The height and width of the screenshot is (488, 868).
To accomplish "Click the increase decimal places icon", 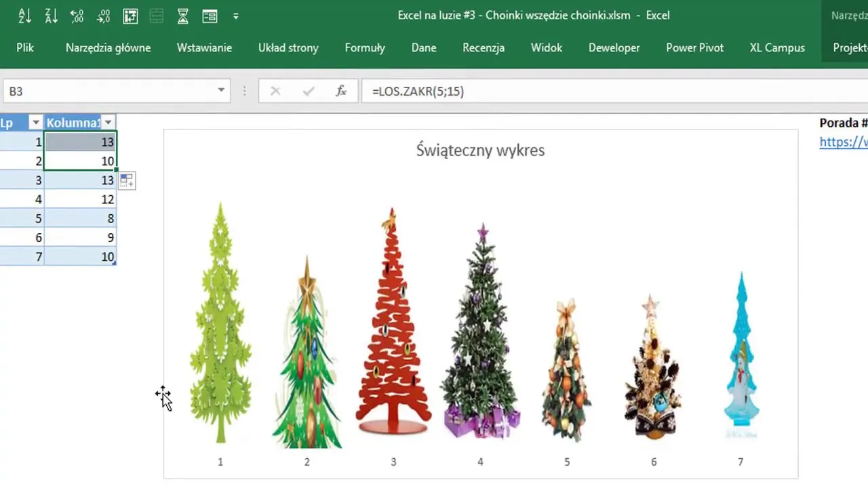I will point(77,16).
